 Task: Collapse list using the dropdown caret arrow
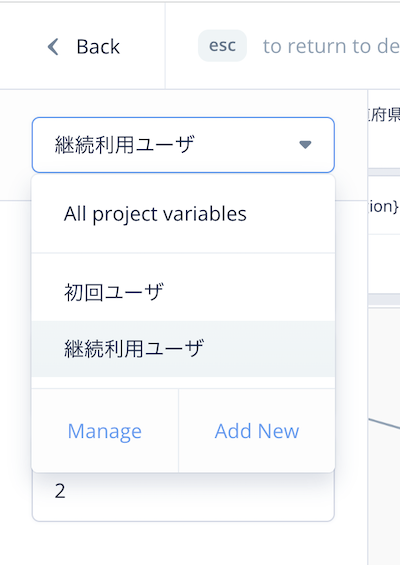coord(305,144)
